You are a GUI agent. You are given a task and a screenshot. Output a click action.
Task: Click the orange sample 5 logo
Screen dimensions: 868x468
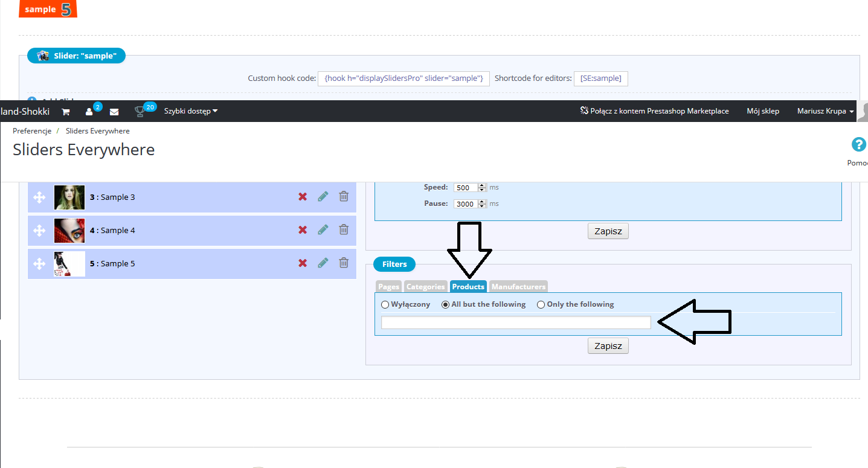click(48, 8)
